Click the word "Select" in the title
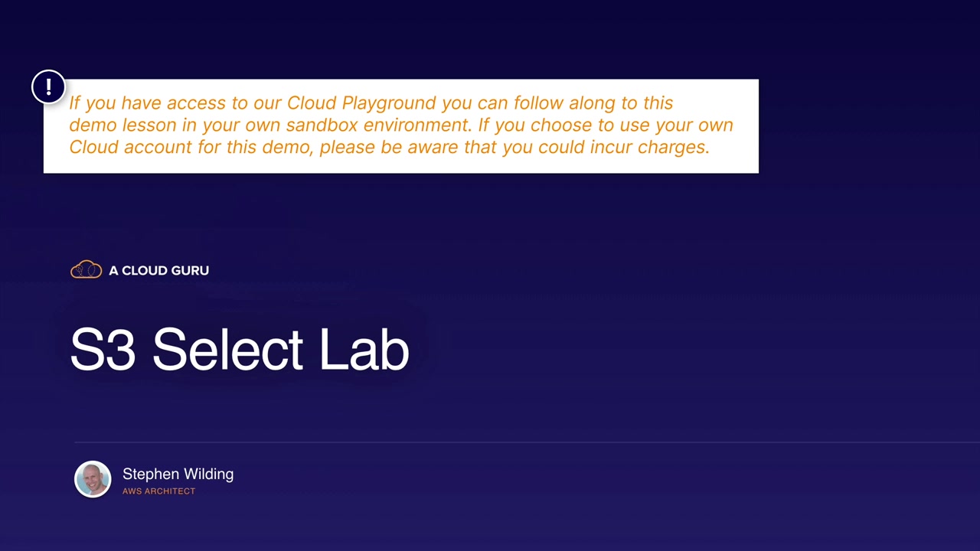980x551 pixels. pyautogui.click(x=227, y=350)
